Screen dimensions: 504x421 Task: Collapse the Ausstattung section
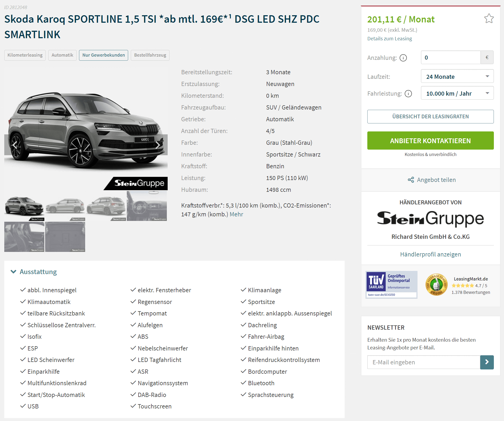[34, 272]
